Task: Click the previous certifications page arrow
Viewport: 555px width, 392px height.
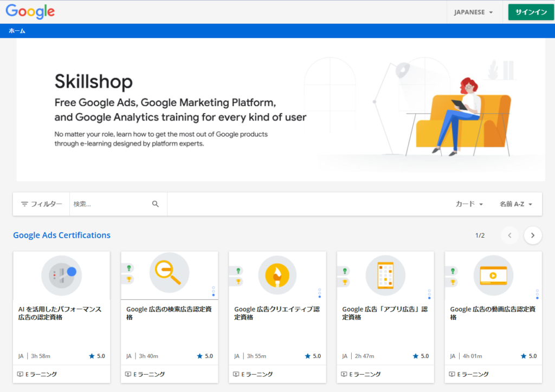Action: coord(509,236)
